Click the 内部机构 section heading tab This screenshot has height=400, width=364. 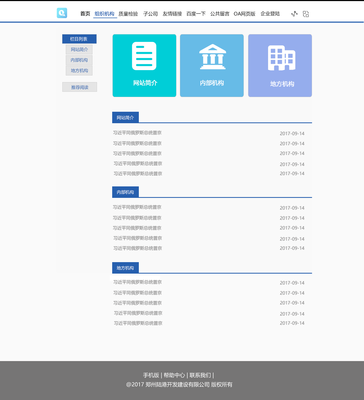click(125, 192)
